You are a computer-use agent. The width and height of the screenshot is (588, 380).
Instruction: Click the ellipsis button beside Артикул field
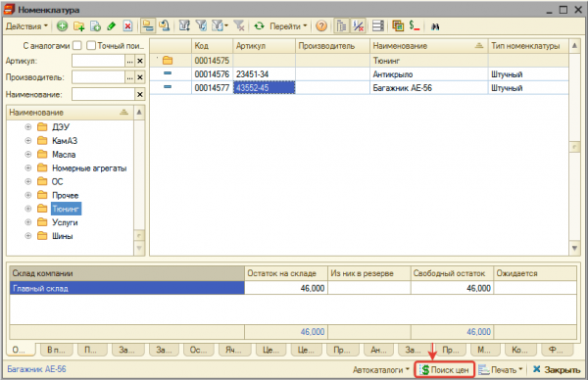coord(129,61)
